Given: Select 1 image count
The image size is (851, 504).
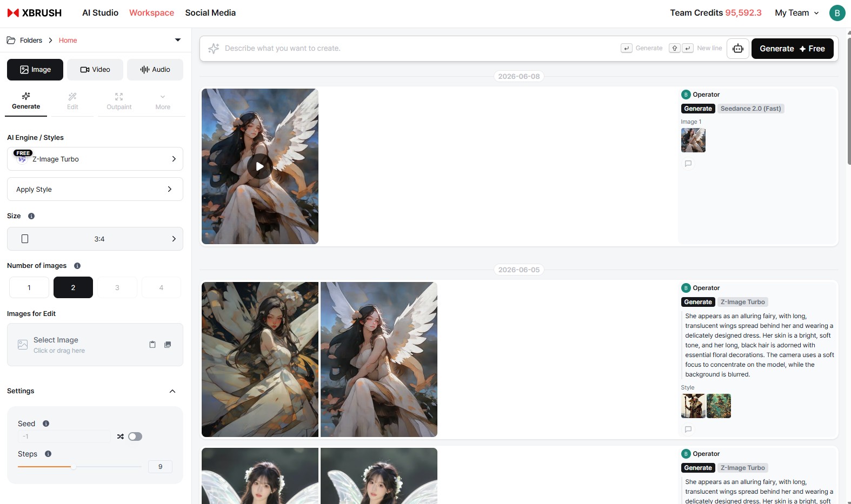Looking at the screenshot, I should coord(29,287).
